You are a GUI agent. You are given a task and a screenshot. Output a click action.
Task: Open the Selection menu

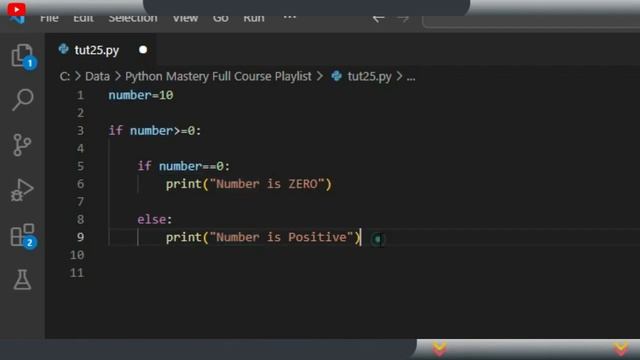pyautogui.click(x=133, y=18)
